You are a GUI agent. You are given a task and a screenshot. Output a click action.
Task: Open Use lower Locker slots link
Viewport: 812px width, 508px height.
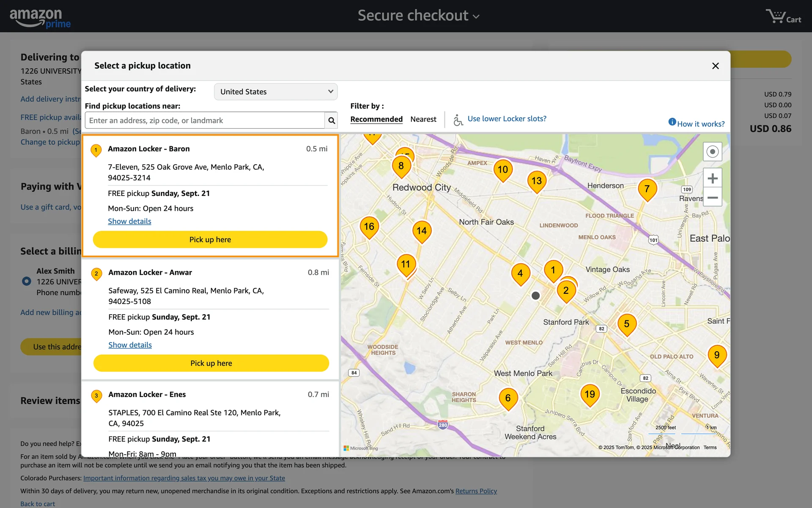(x=507, y=119)
